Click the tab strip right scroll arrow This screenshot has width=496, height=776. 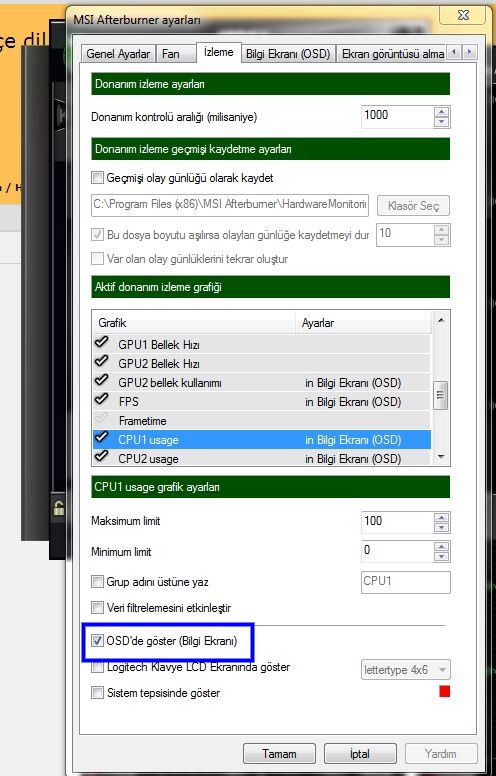pyautogui.click(x=470, y=52)
